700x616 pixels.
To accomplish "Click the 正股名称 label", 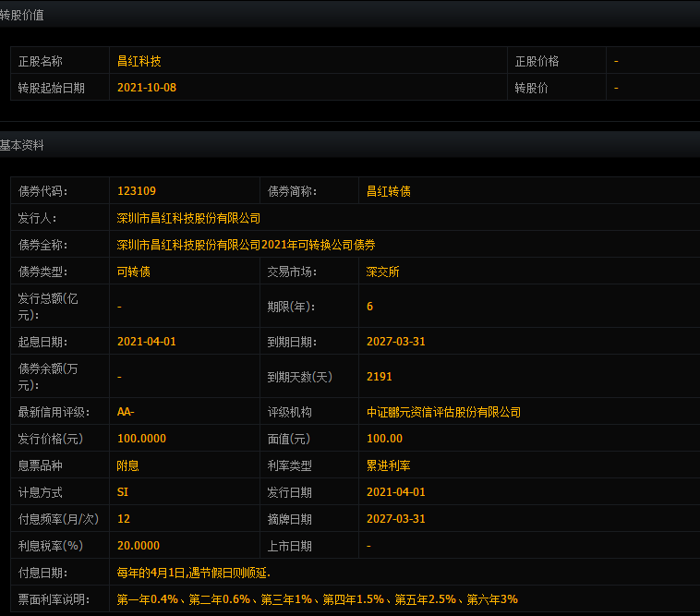I will (41, 61).
